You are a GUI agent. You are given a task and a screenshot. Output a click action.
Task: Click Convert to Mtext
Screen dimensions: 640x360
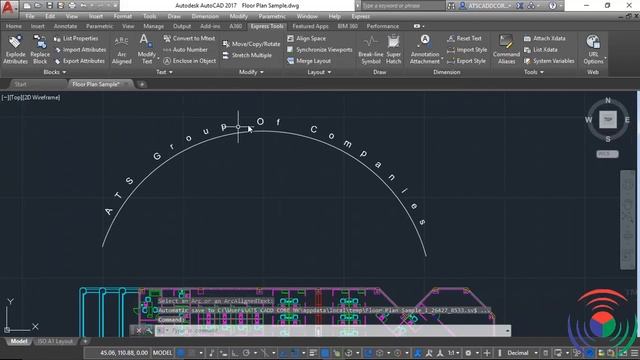[189, 38]
